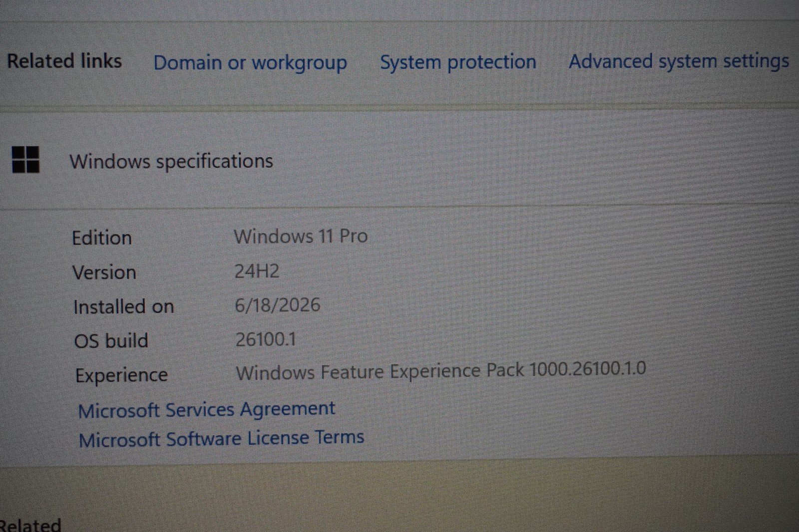Click the Windows specifications section header
The image size is (799, 532).
click(171, 161)
